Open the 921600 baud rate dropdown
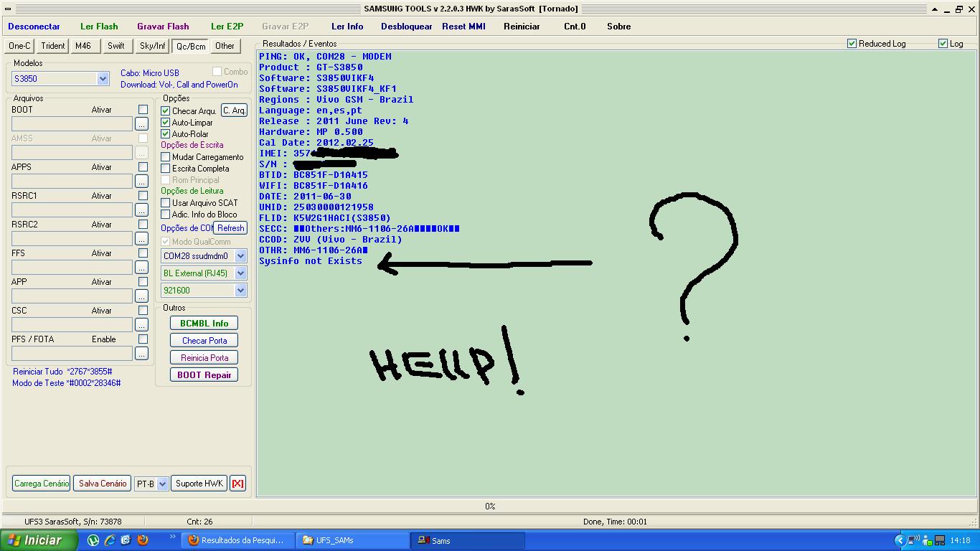The width and height of the screenshot is (980, 551). point(240,291)
